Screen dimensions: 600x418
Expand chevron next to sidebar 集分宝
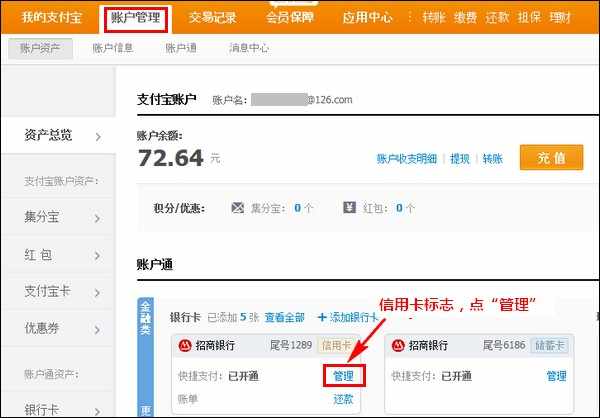[98, 218]
